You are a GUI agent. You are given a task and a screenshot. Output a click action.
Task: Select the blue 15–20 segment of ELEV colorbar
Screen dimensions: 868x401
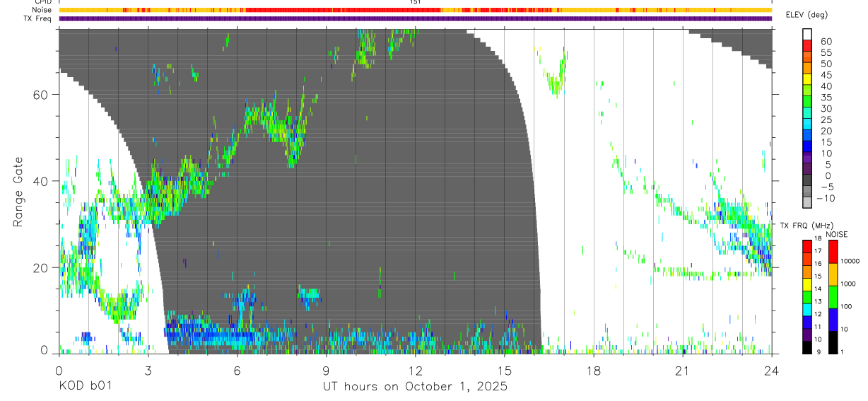coord(807,136)
